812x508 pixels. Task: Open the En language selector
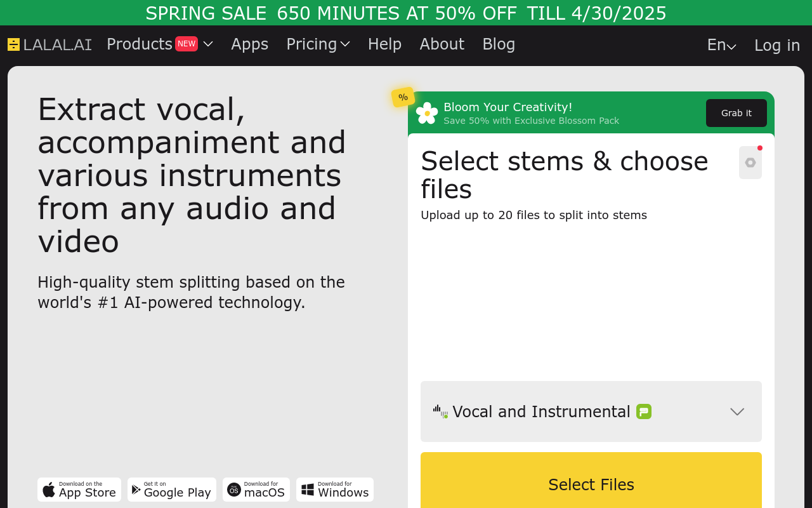coord(722,45)
